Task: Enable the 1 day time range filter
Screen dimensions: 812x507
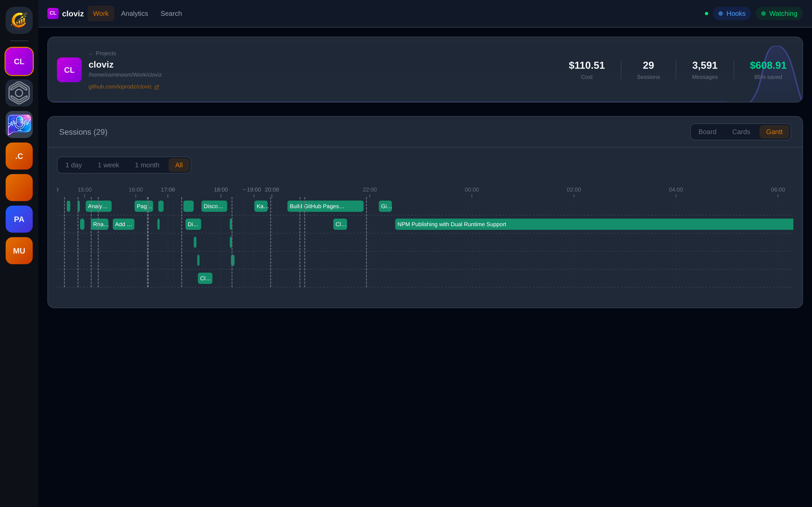Action: (74, 165)
